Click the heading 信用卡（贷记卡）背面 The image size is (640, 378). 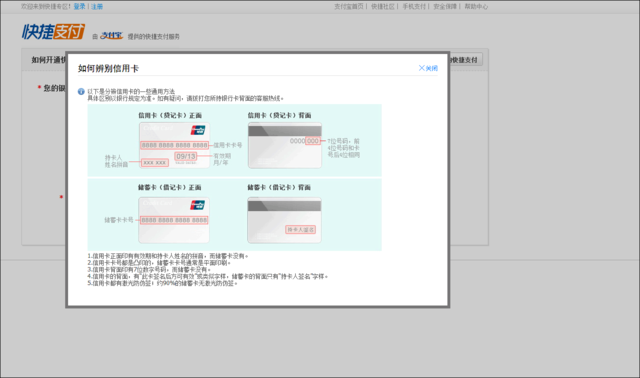coord(279,116)
